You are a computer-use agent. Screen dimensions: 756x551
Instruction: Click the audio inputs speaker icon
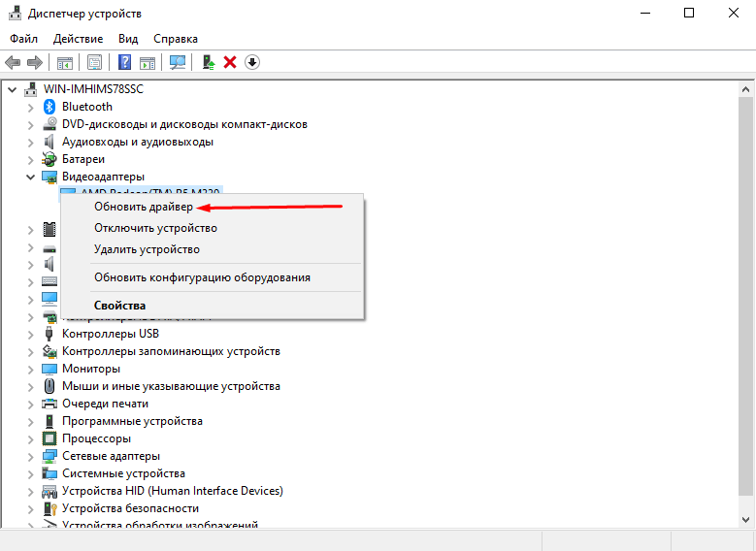point(49,142)
